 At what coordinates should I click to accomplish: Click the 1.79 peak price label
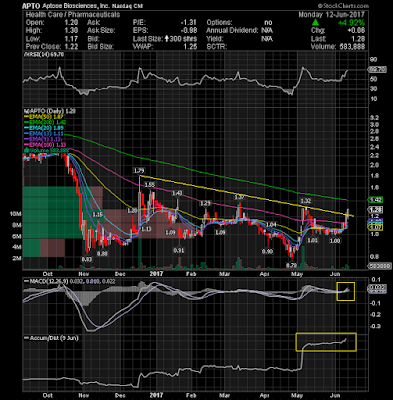139,171
